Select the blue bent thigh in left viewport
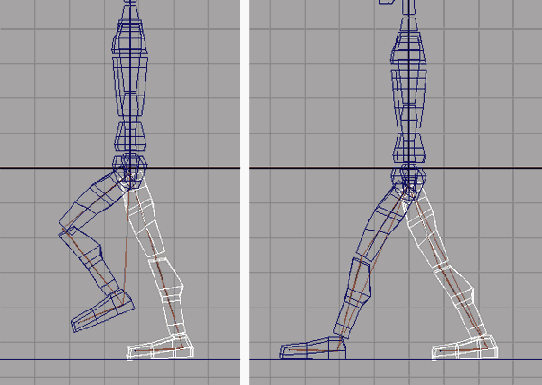542x385 pixels. coord(93,203)
